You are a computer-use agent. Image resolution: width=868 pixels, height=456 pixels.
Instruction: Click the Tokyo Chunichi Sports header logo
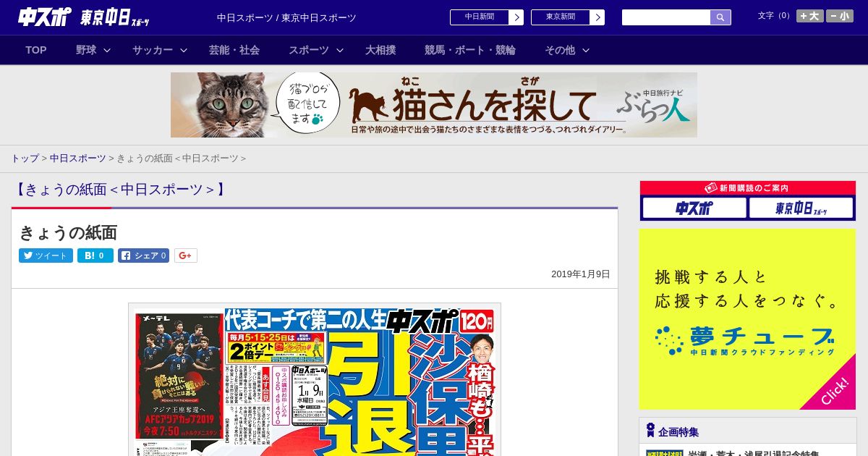115,17
